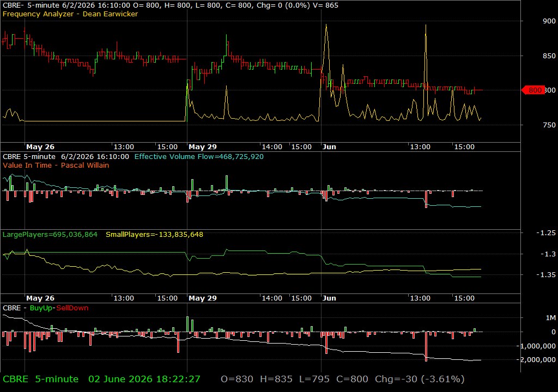Click the 'Effective Volume Flow=468,725,920' label
The width and height of the screenshot is (558, 392).
[199, 156]
